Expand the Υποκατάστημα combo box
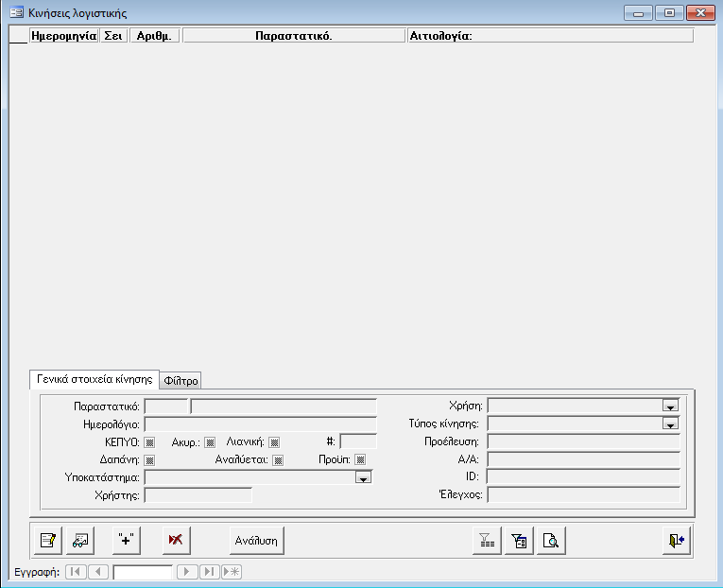Image resolution: width=723 pixels, height=588 pixels. click(363, 478)
